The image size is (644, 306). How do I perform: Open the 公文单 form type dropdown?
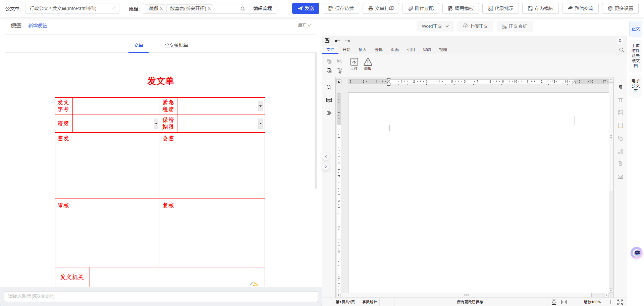tap(72, 8)
